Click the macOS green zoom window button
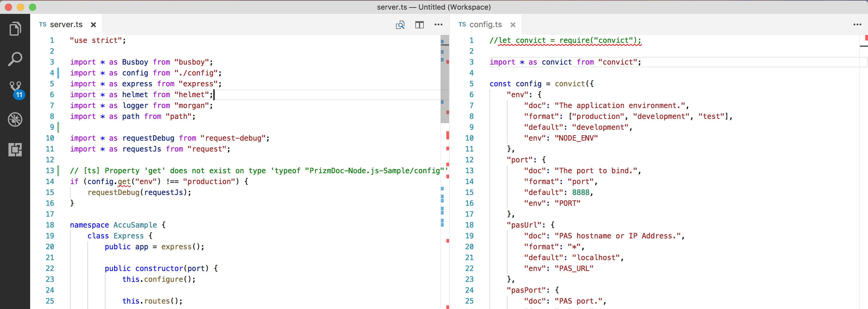The image size is (868, 309). [32, 7]
